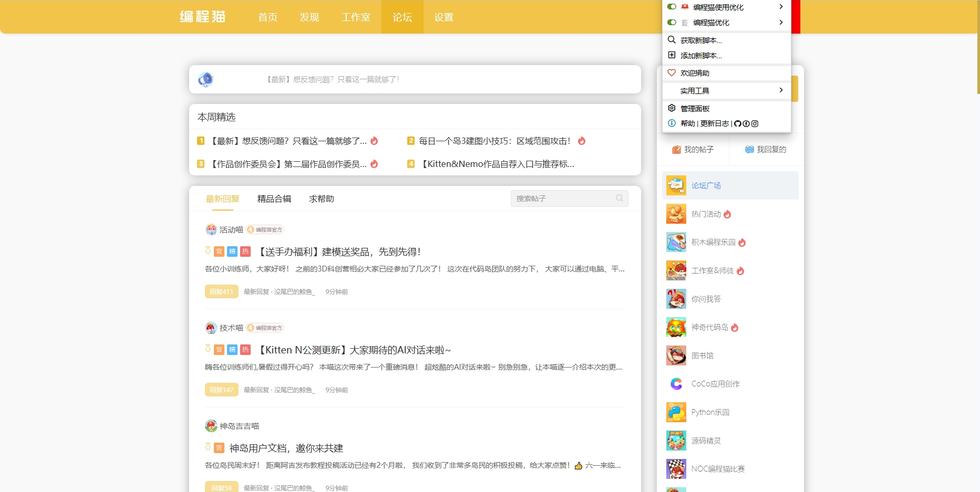Viewport: 980px width, 492px height.
Task: Open 我回复的 in the sidebar
Action: tap(766, 150)
